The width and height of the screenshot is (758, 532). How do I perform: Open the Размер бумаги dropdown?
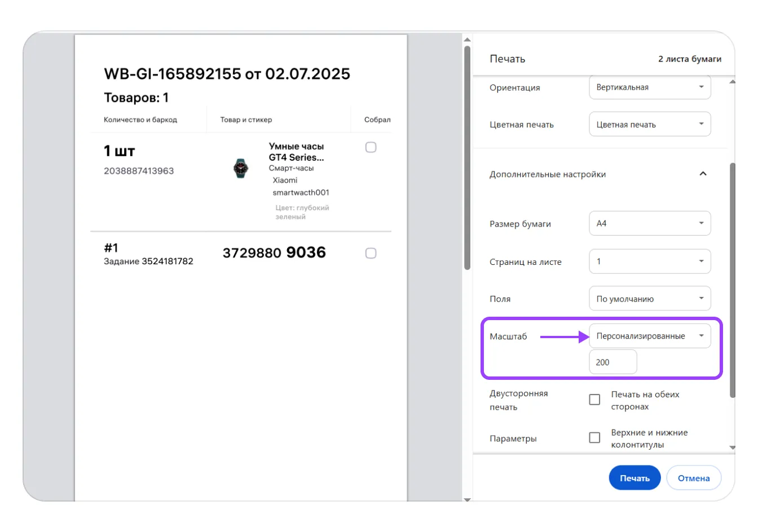click(x=650, y=223)
